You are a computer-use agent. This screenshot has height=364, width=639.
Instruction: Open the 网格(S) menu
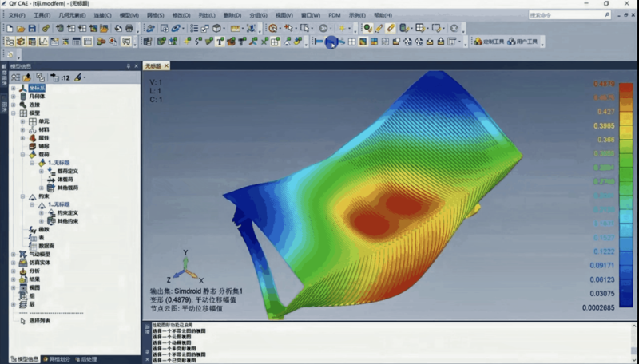[x=155, y=15]
